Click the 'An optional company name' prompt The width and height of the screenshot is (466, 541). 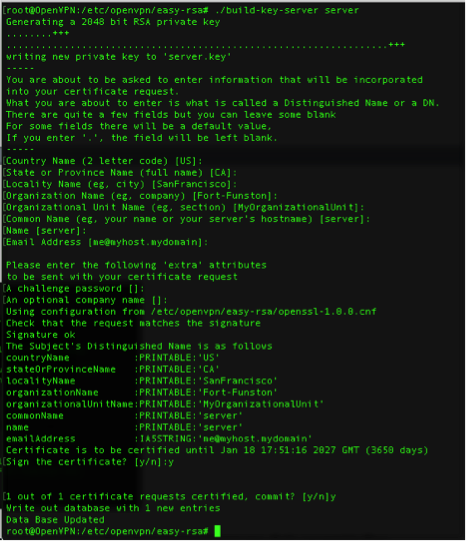87,300
